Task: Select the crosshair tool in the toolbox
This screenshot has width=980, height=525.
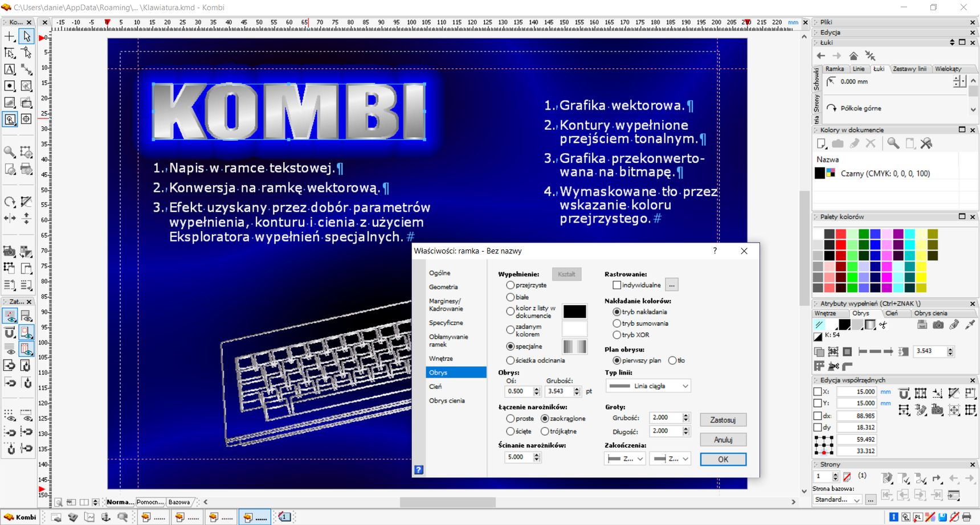Action: pyautogui.click(x=10, y=36)
